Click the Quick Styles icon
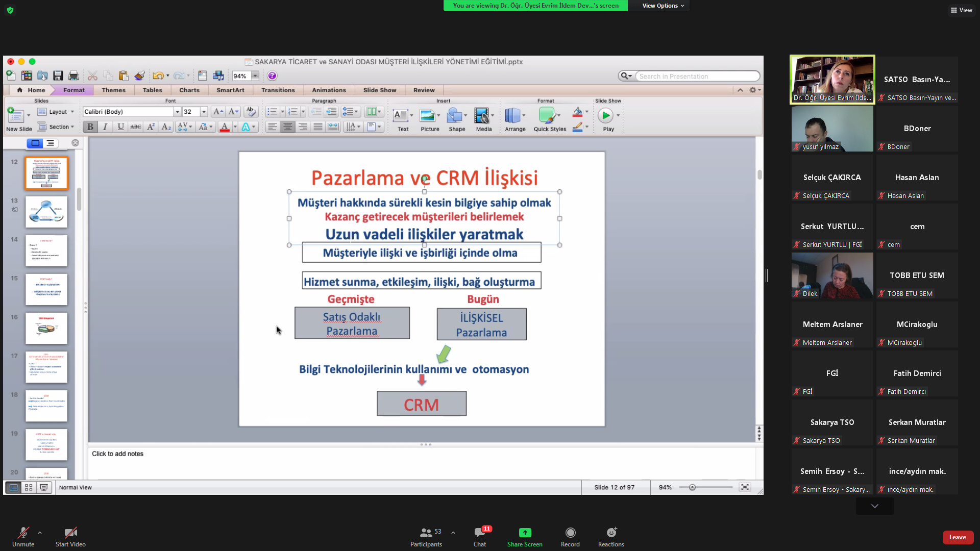This screenshot has height=551, width=980. [547, 116]
